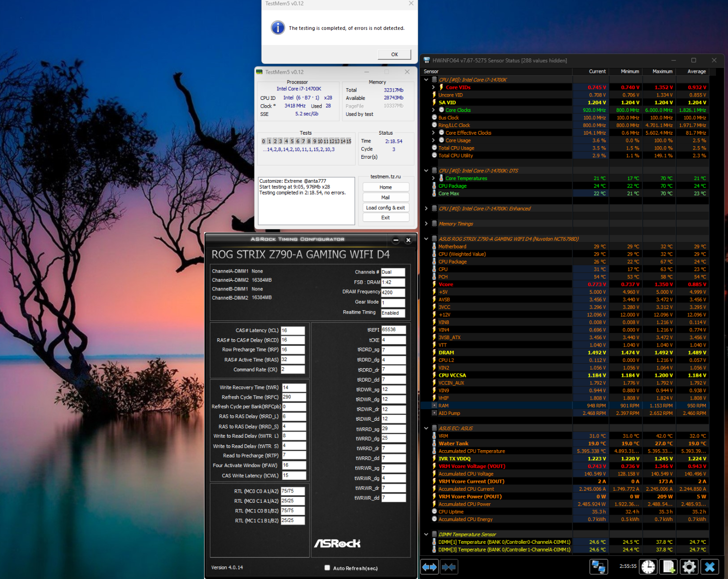
Task: Click clock icon beside Bus Clock
Action: click(x=434, y=118)
